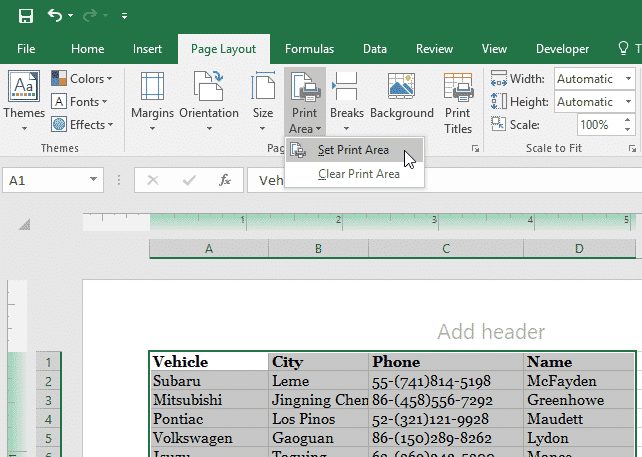Switch to the Home tab
Viewport: 642px width, 457px height.
pos(87,49)
